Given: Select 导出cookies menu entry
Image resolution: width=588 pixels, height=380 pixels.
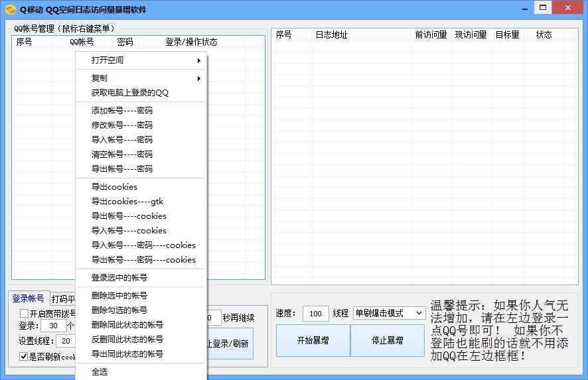Looking at the screenshot, I should (141, 186).
